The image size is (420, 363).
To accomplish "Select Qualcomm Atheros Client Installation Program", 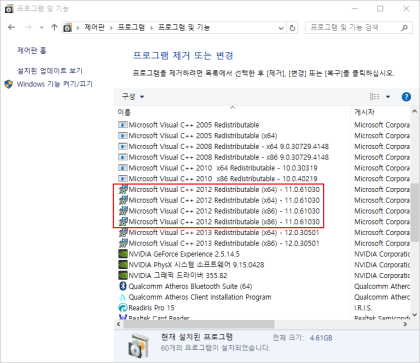I will [x=200, y=297].
